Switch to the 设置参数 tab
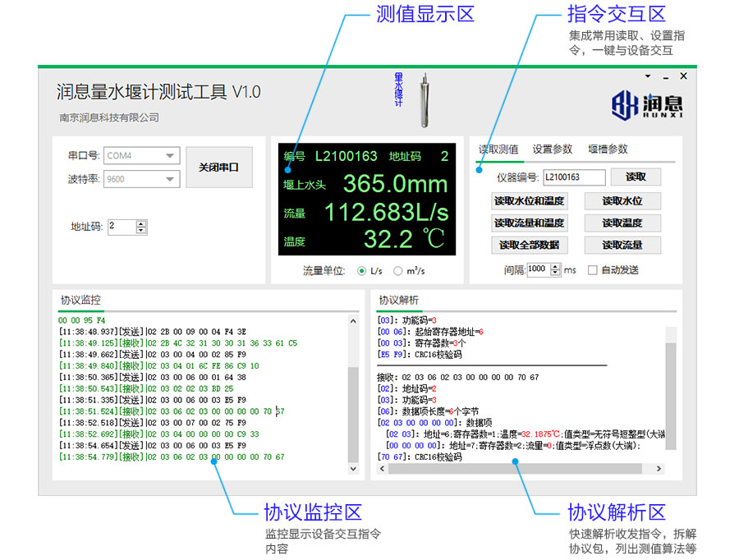 click(x=553, y=149)
